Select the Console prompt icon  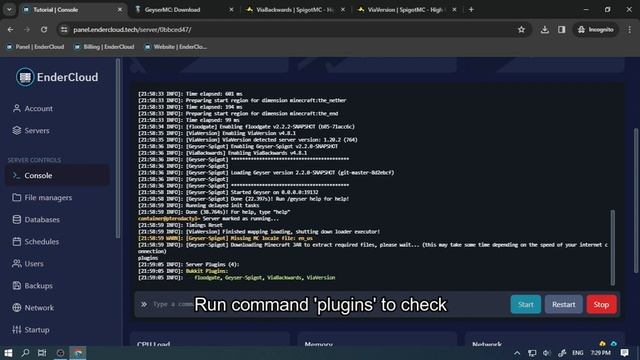click(17, 175)
